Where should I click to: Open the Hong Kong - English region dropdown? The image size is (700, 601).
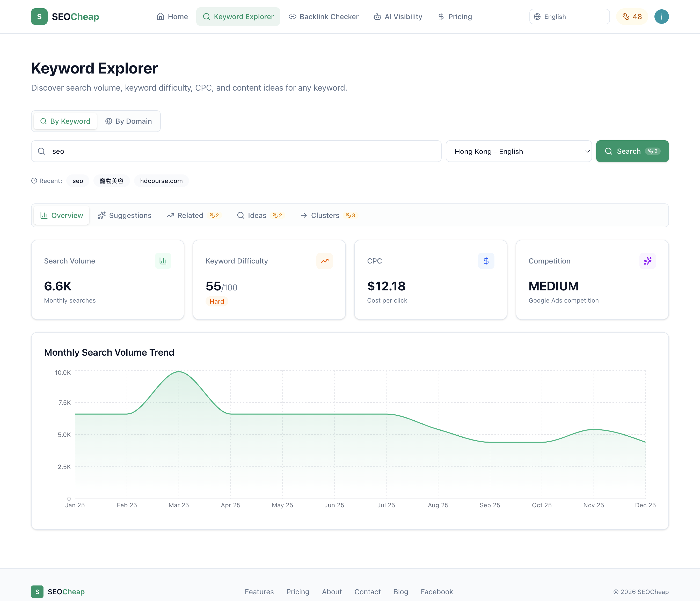coord(519,151)
